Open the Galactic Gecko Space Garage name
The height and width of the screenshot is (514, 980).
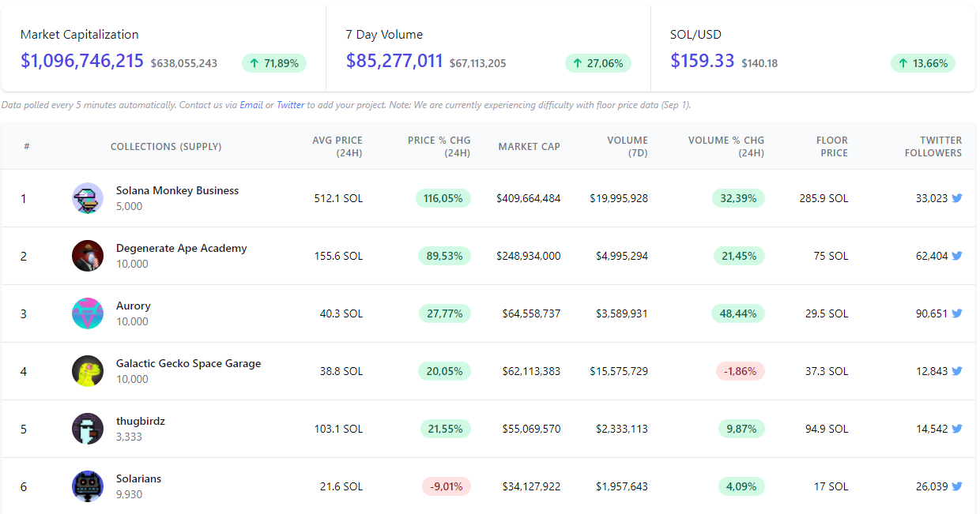click(x=188, y=363)
